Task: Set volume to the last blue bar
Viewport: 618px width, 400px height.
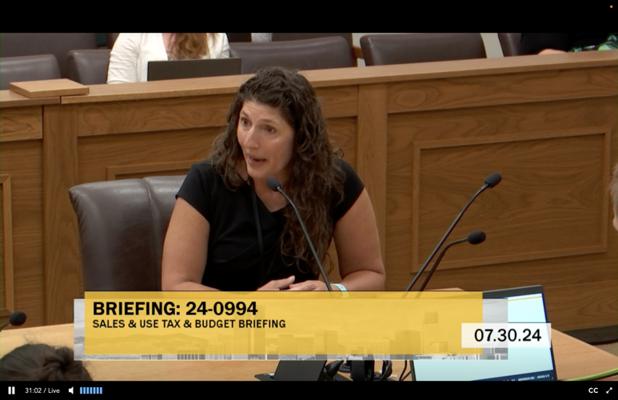Action: pos(101,390)
